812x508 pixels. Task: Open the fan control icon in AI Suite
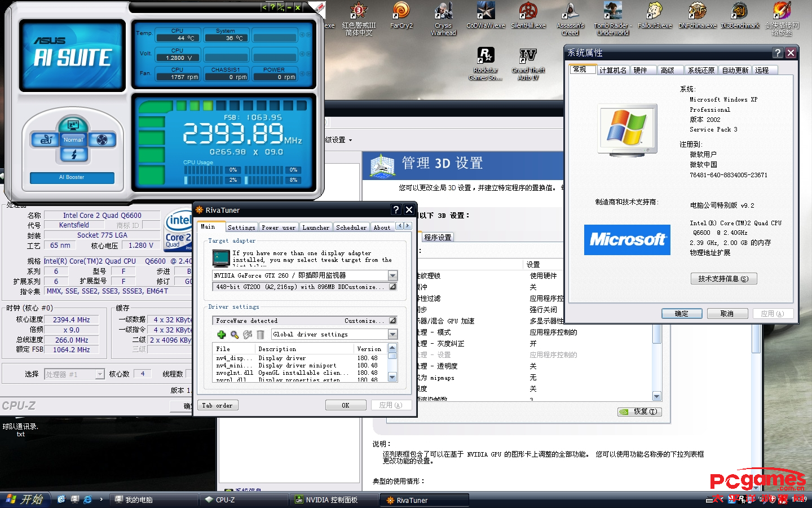pos(101,139)
